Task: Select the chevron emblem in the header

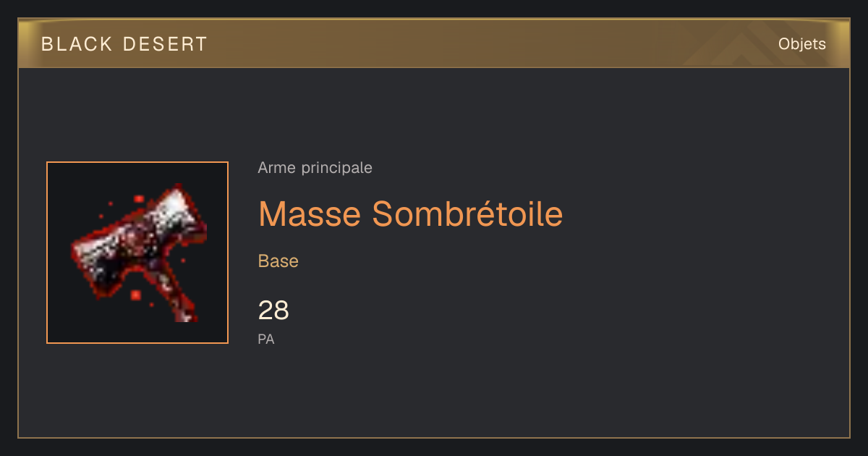Action: point(749,45)
